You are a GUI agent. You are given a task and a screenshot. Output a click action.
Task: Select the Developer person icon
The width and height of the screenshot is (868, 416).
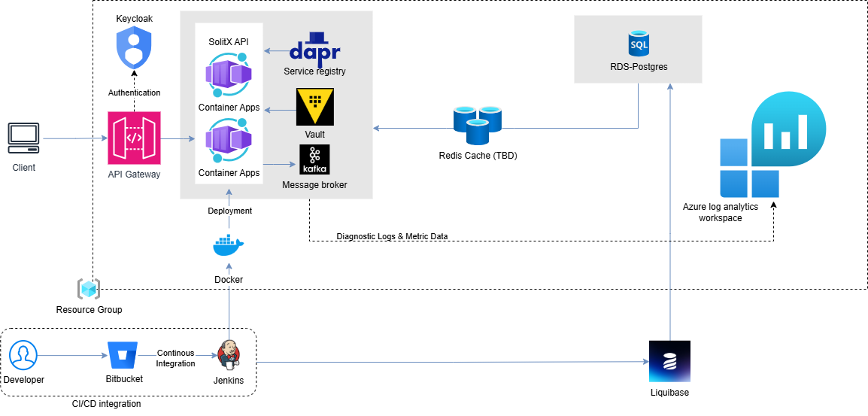(23, 354)
